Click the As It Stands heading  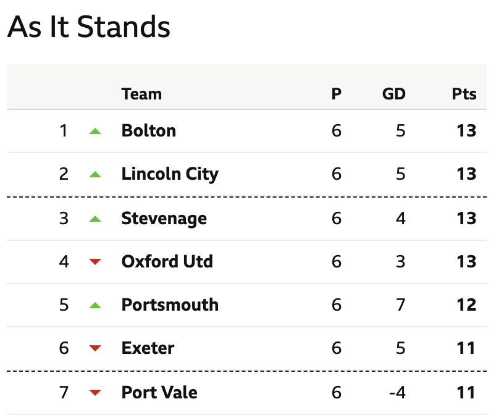89,27
